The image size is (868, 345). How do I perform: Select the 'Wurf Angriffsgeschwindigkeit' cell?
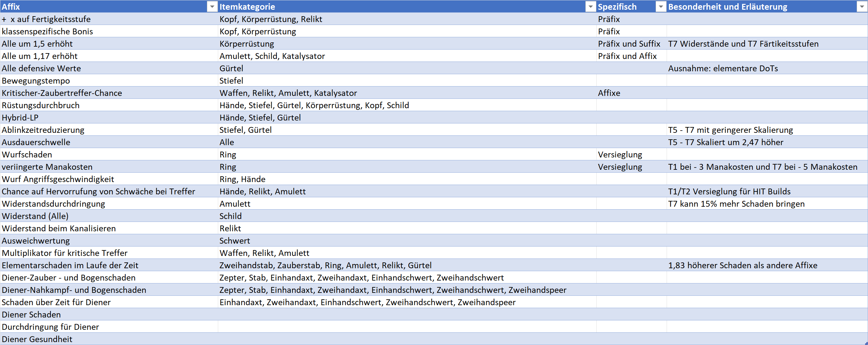[109, 179]
